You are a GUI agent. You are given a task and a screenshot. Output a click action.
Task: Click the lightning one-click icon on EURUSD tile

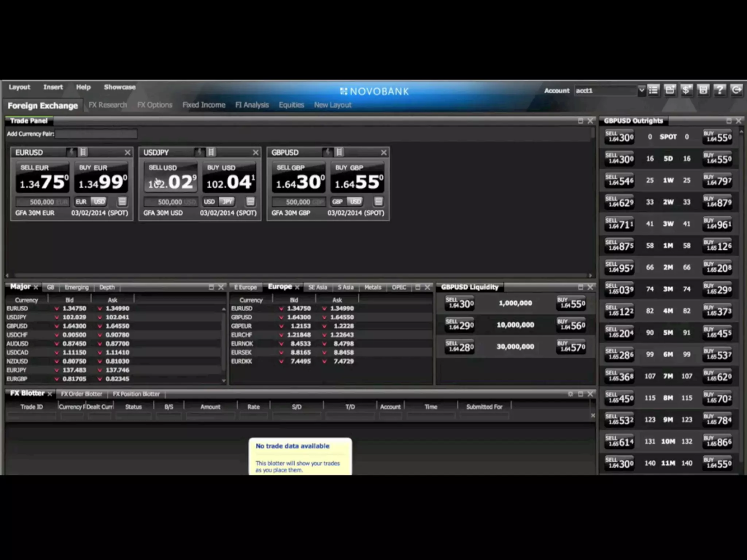point(72,152)
